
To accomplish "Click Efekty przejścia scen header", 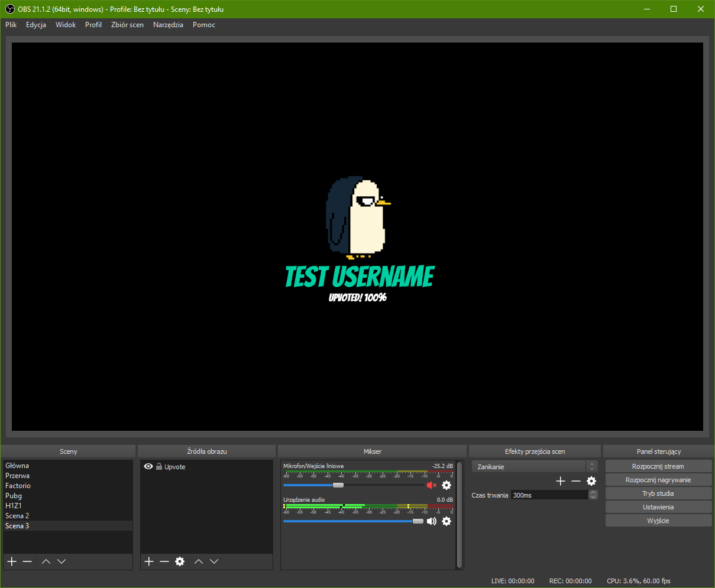I will pyautogui.click(x=535, y=451).
